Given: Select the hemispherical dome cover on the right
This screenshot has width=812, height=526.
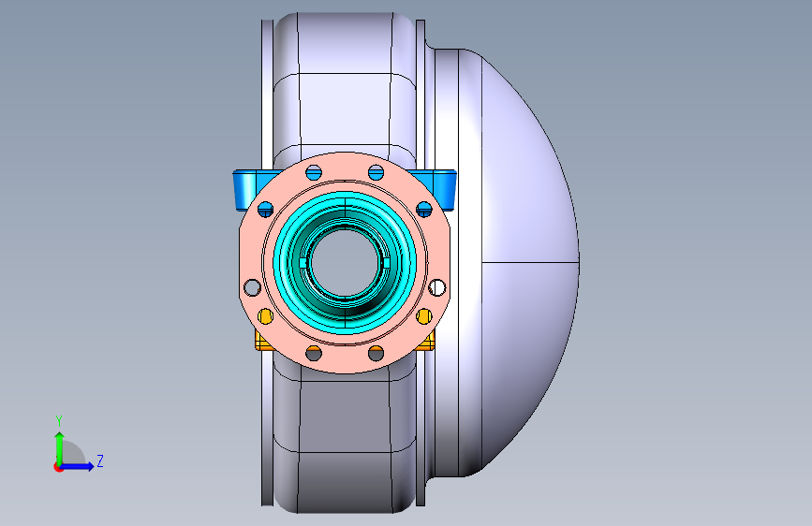Looking at the screenshot, I should pyautogui.click(x=528, y=263).
